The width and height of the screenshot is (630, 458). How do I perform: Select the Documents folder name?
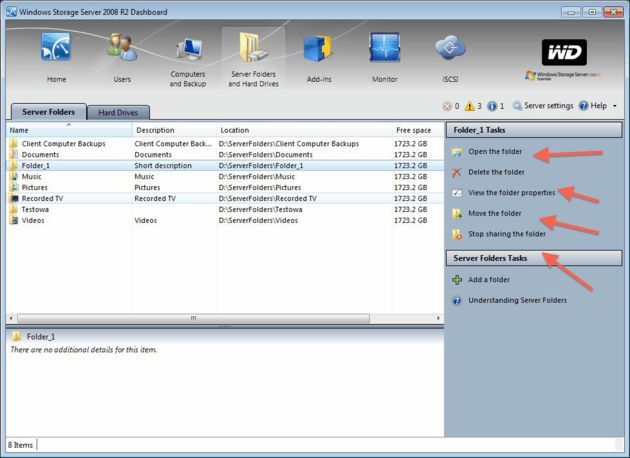pyautogui.click(x=40, y=155)
